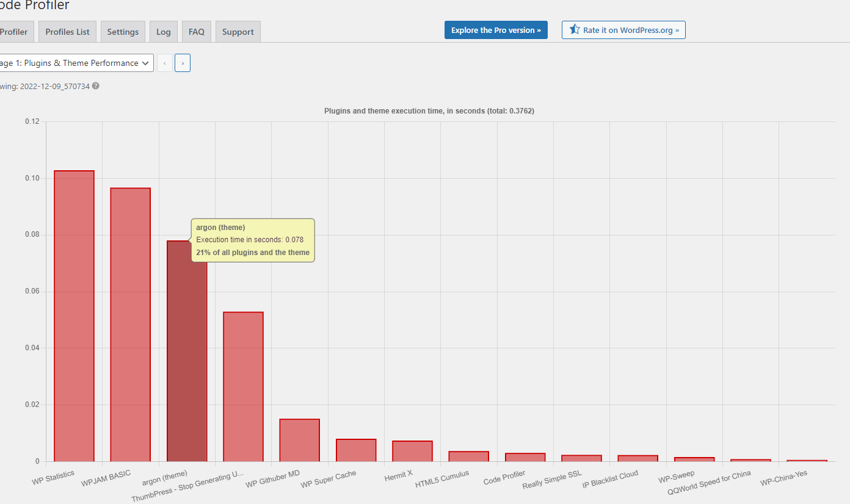Switch to the FAQ tab
The height and width of the screenshot is (504, 850).
(x=196, y=32)
